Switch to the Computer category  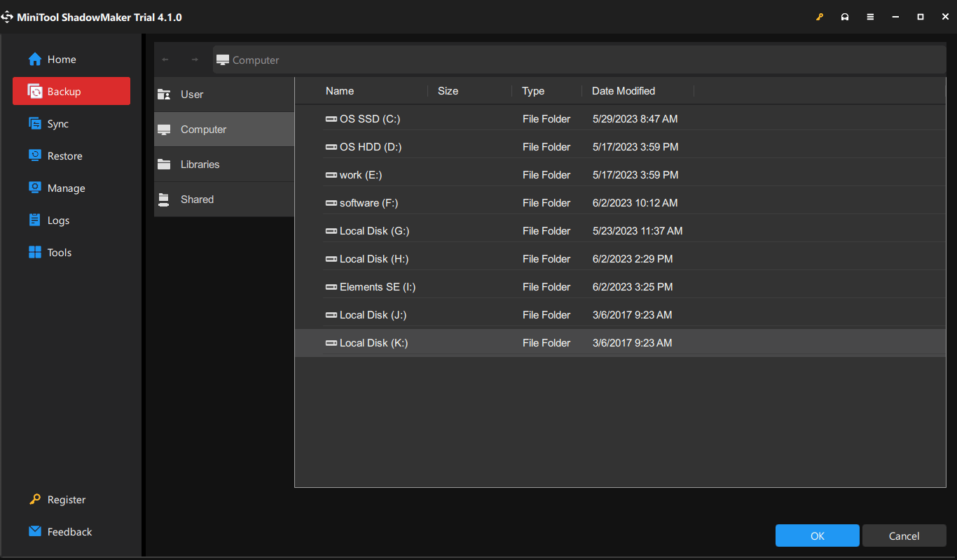tap(204, 129)
